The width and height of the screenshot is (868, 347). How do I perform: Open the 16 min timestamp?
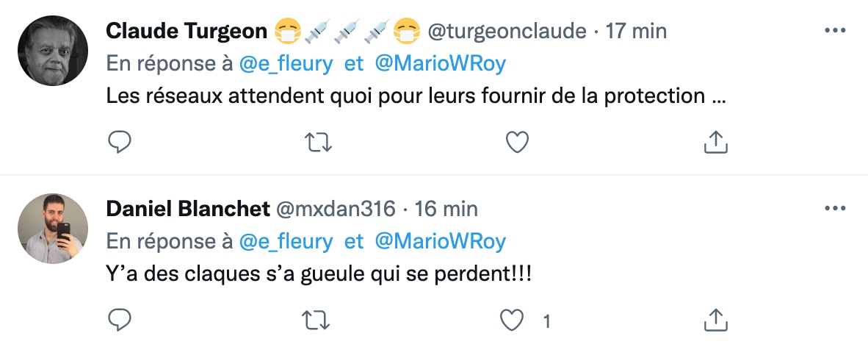pyautogui.click(x=446, y=209)
